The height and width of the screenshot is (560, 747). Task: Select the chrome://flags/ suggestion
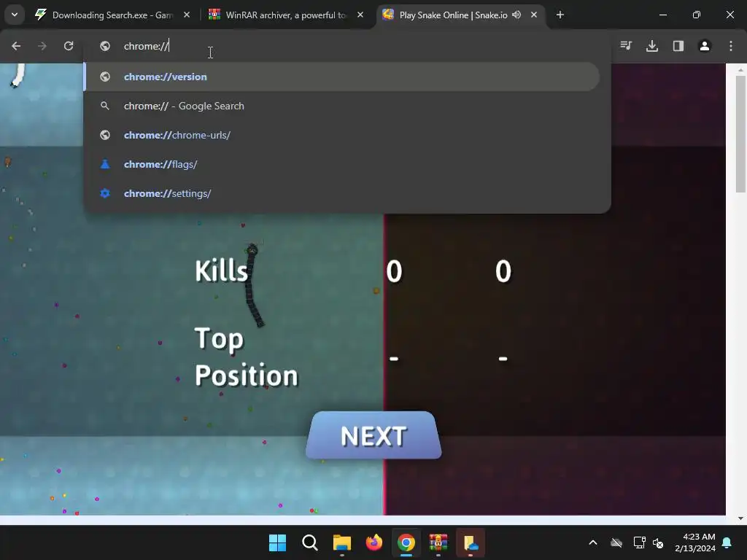pyautogui.click(x=341, y=164)
